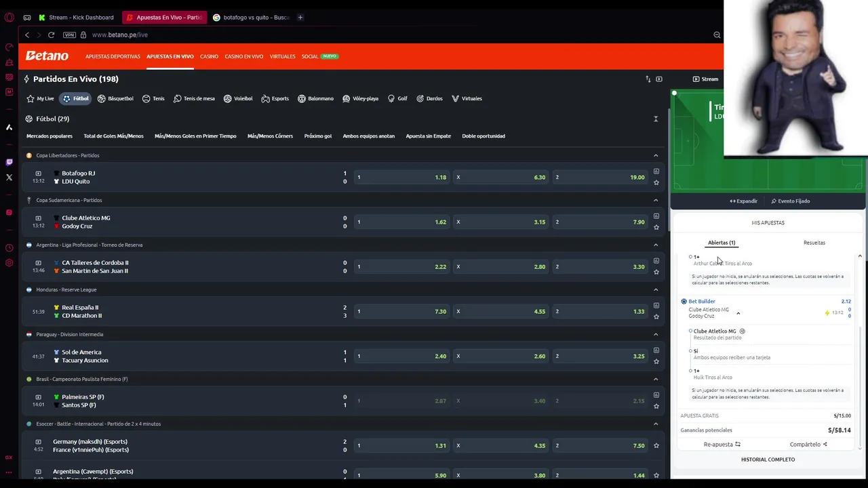The width and height of the screenshot is (868, 488).
Task: Click the sort arrows icon next to Partidos En Vivo
Action: [x=648, y=79]
